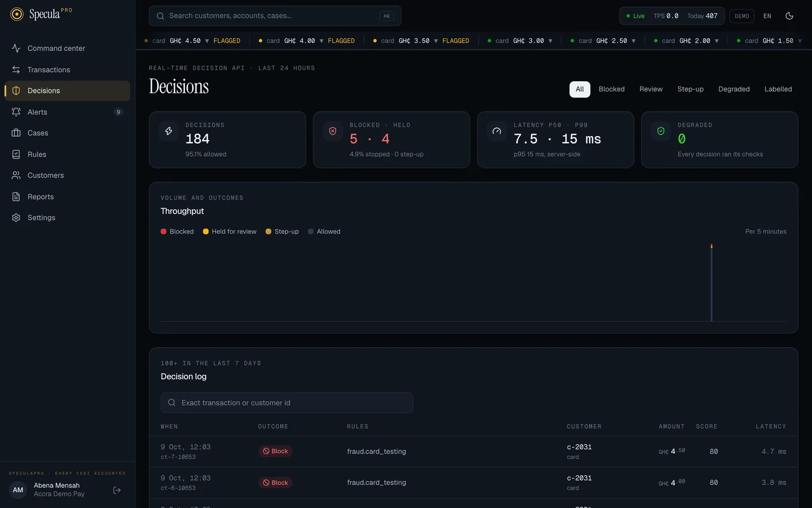
Task: Click the Customers people icon
Action: click(x=16, y=175)
